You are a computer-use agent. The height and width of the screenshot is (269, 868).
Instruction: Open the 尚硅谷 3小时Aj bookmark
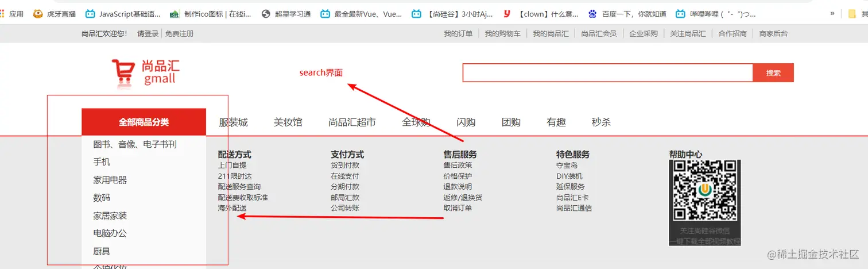click(x=452, y=14)
